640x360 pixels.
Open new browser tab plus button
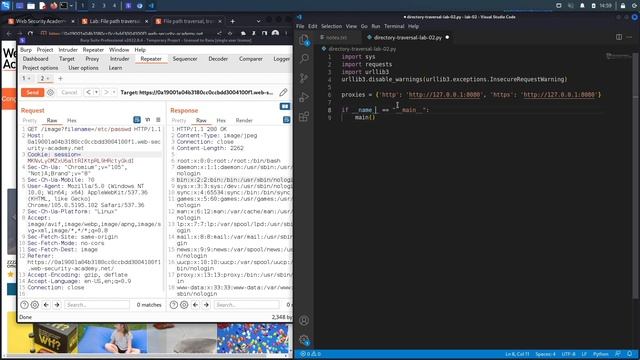point(232,21)
